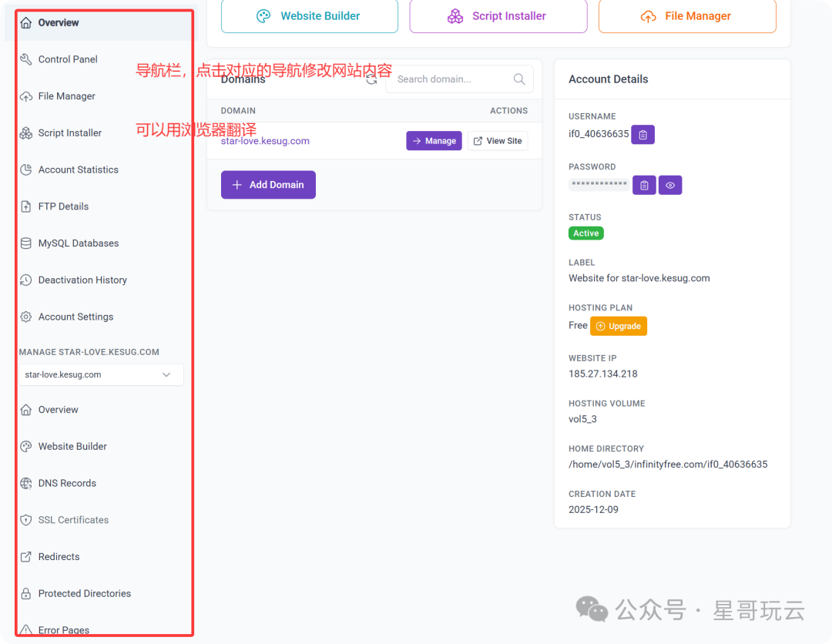Copy the username with clipboard button

(x=643, y=135)
